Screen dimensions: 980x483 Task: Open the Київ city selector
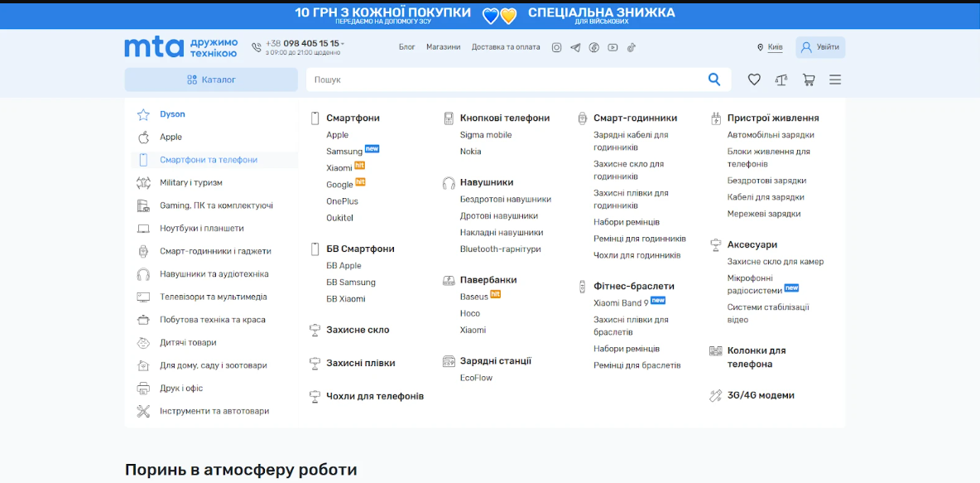(x=775, y=47)
